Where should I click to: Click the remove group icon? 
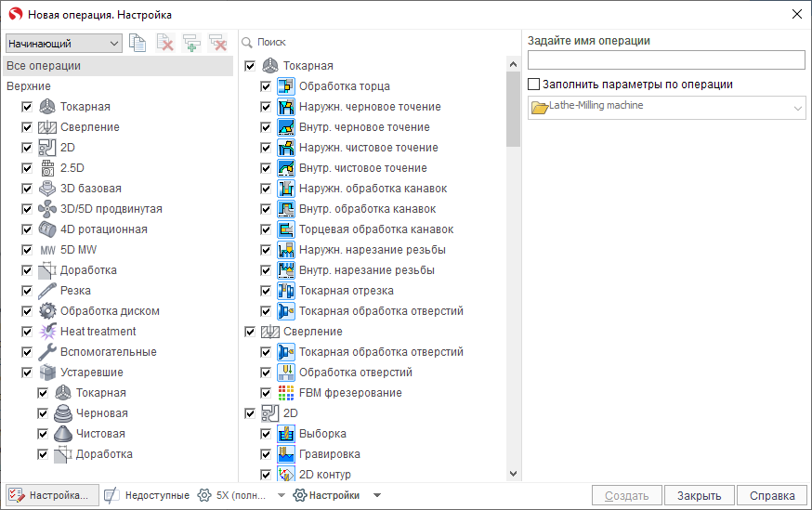point(217,43)
